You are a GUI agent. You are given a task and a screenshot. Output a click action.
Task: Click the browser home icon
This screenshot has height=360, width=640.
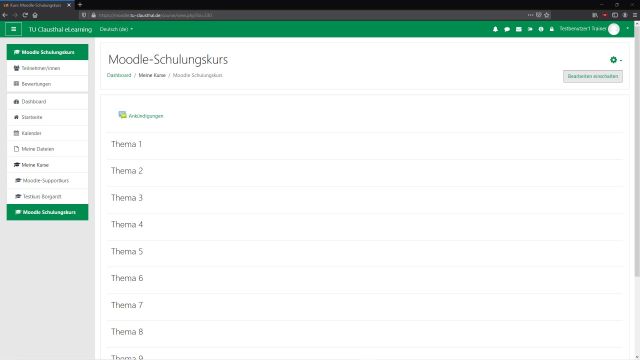[x=35, y=15]
